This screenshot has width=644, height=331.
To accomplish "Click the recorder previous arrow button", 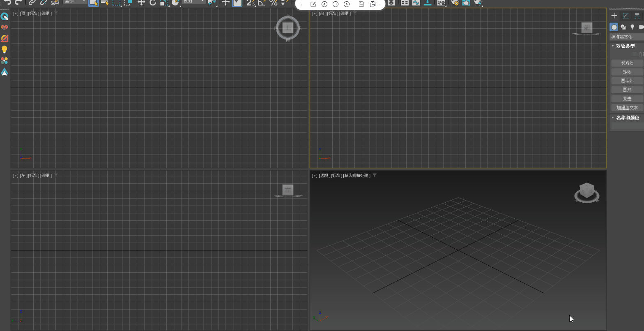I will click(324, 4).
